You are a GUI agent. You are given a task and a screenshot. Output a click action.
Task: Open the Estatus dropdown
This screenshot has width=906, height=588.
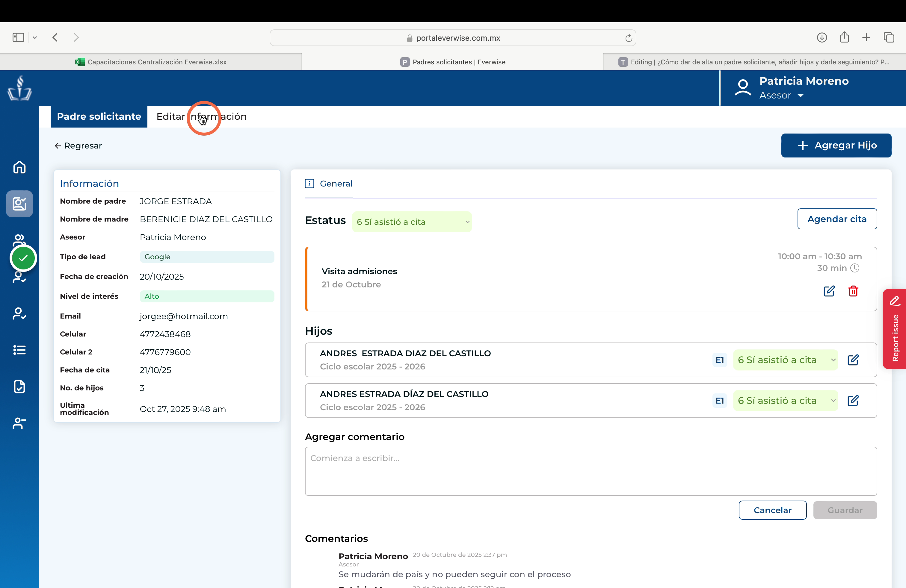click(412, 222)
